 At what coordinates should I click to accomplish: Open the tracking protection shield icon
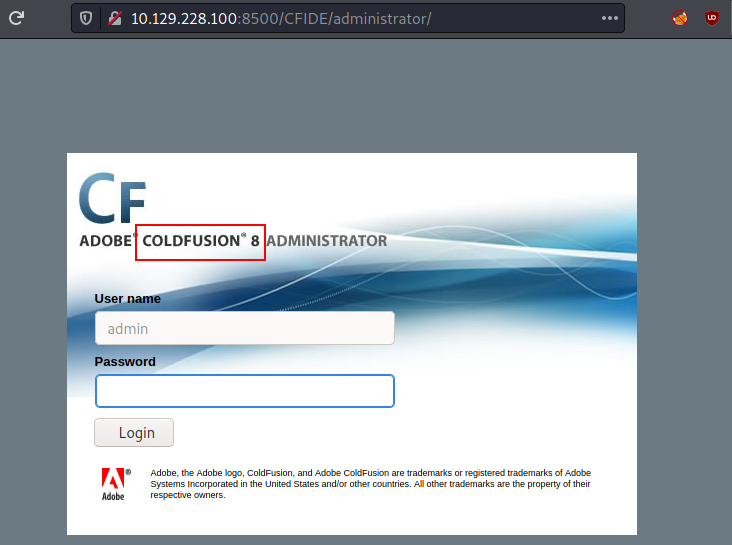[86, 18]
